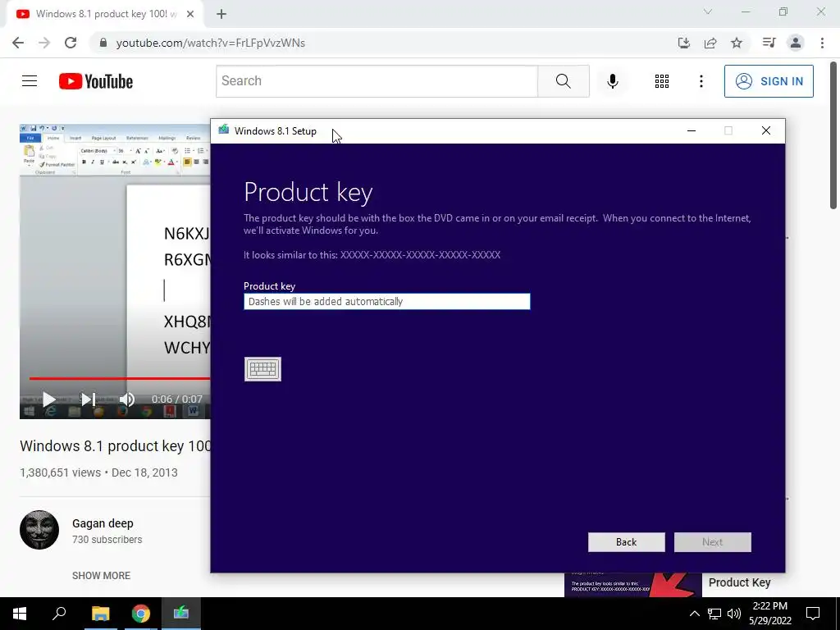Click the install app icon in address bar
This screenshot has width=840, height=630.
pyautogui.click(x=684, y=43)
